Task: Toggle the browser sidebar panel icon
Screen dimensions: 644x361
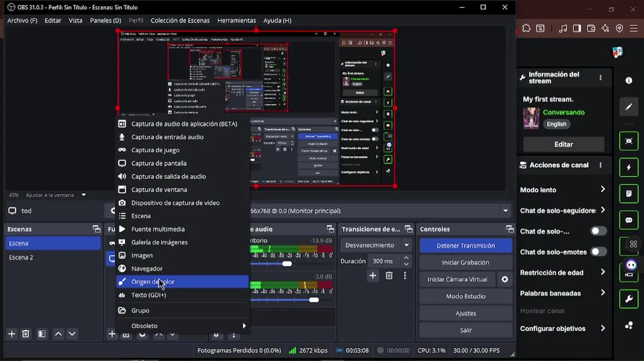Action: coord(577,29)
